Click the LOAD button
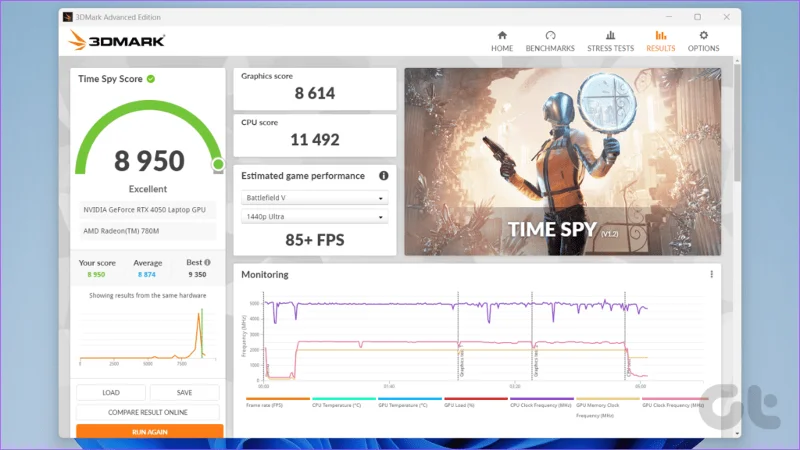The image size is (800, 450). pos(111,392)
